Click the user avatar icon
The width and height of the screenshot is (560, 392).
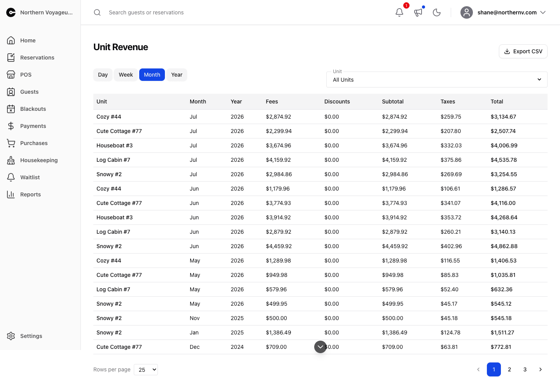(467, 12)
